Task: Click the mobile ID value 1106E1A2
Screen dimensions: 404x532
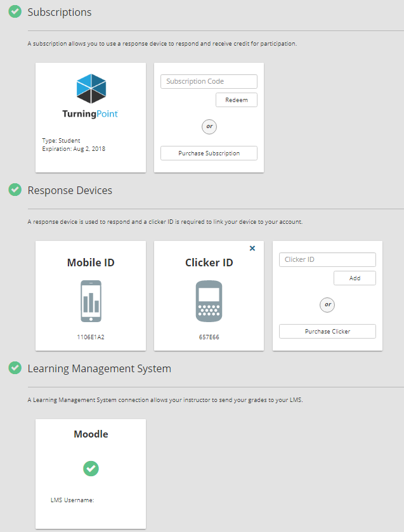Action: pyautogui.click(x=91, y=337)
